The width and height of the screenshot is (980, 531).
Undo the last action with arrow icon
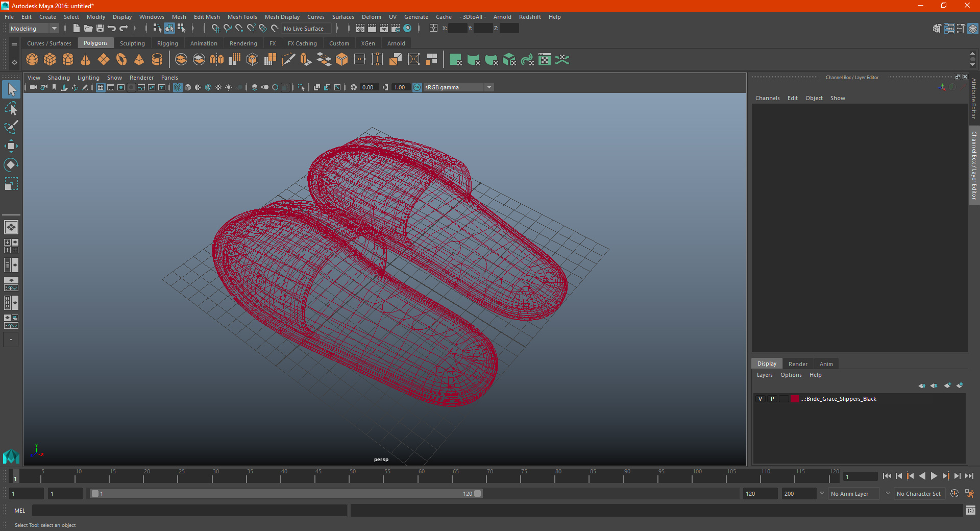point(112,29)
